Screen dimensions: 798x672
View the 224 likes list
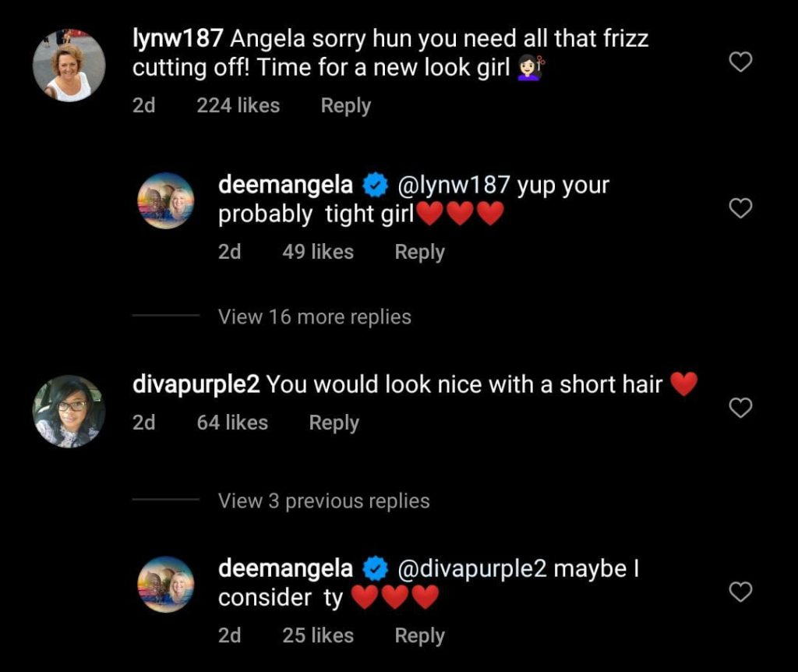[x=238, y=105]
